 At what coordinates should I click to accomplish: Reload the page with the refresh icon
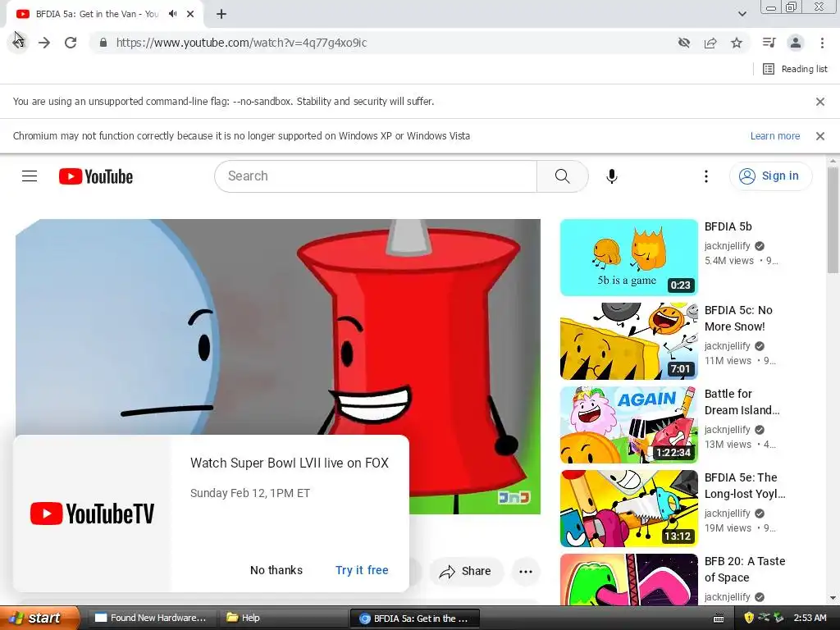click(x=71, y=43)
